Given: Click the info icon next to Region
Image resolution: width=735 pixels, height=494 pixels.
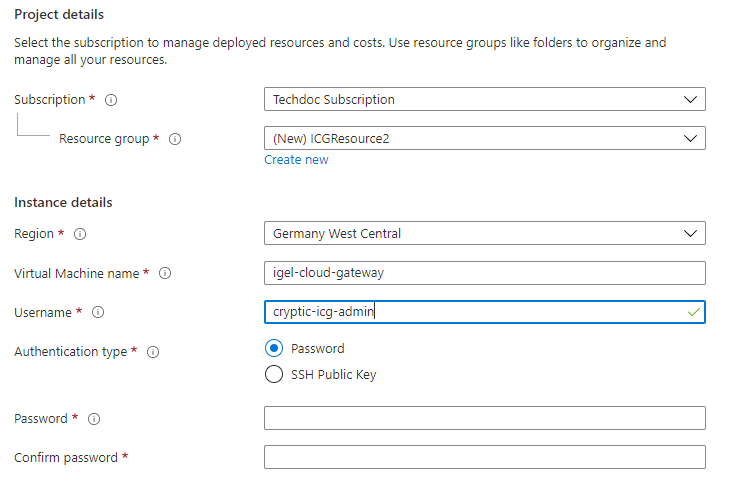Looking at the screenshot, I should click(80, 234).
